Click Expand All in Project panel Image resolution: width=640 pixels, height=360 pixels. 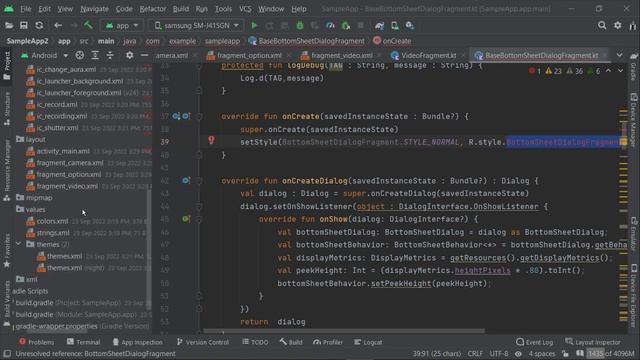pos(95,55)
